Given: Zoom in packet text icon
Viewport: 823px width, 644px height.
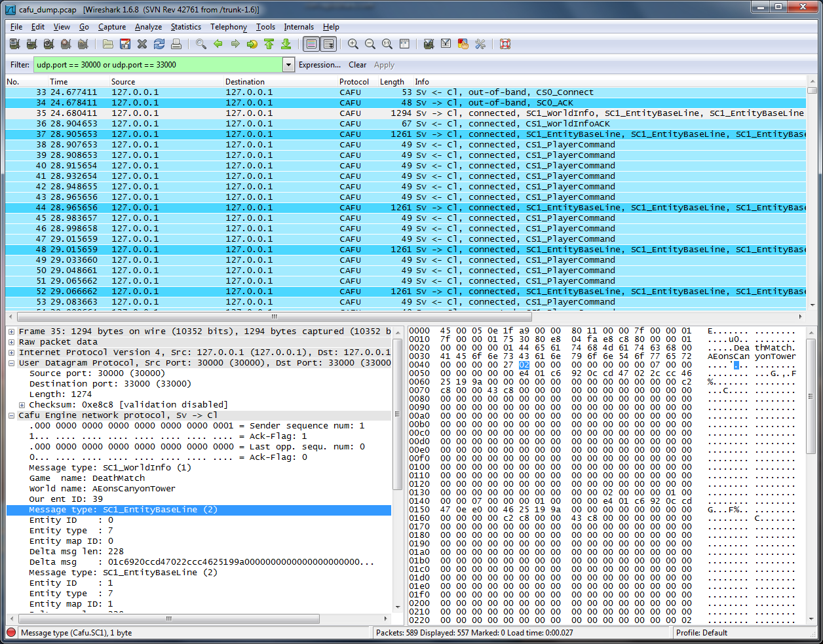Looking at the screenshot, I should click(353, 44).
